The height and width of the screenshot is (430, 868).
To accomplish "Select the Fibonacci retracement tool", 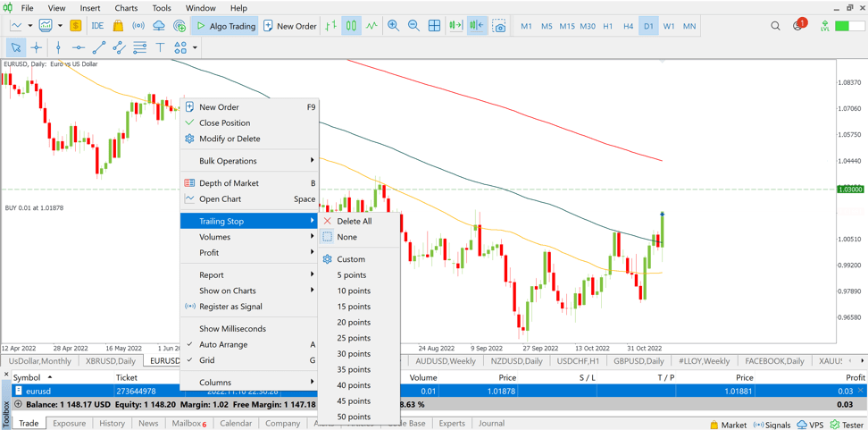I will point(140,47).
